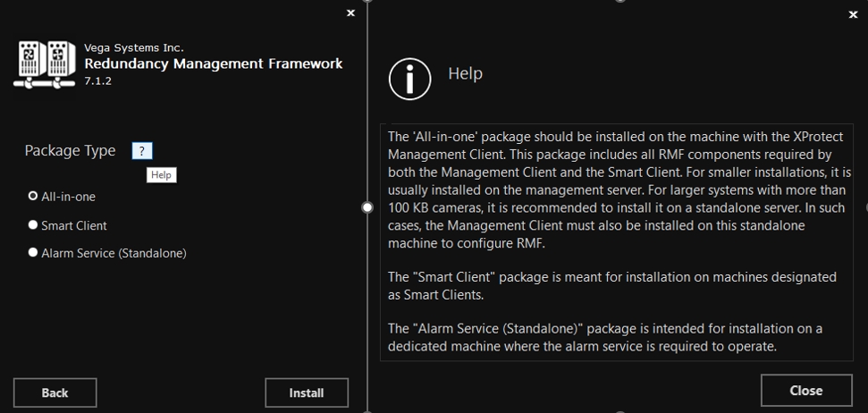
Task: Select Alarm Service (Standalone) radio button
Action: (x=33, y=253)
